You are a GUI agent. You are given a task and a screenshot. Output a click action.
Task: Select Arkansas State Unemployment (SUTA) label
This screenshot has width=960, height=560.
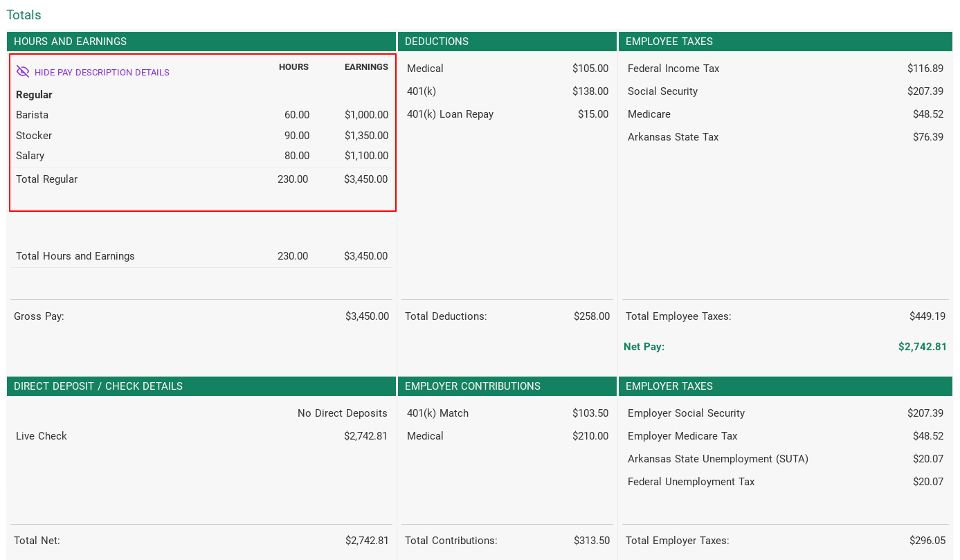[x=718, y=459]
